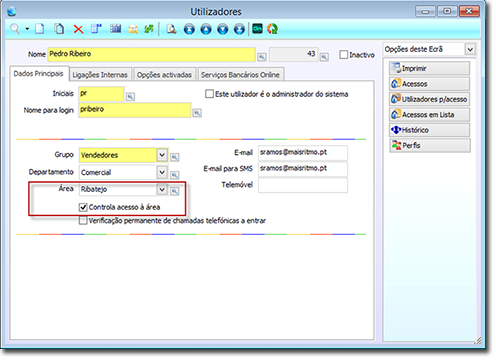This screenshot has width=496, height=362.
Task: Click the user number field showing 43
Action: coord(293,54)
